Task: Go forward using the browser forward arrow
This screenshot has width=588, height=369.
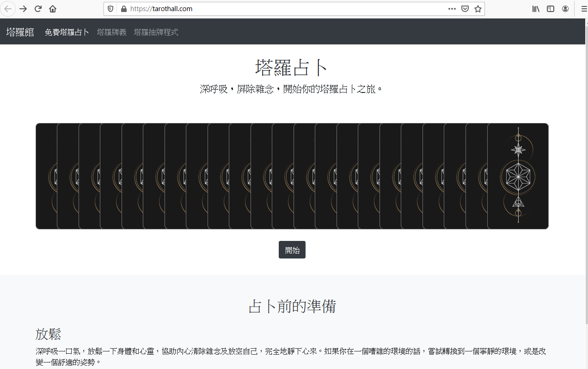Action: pos(23,9)
